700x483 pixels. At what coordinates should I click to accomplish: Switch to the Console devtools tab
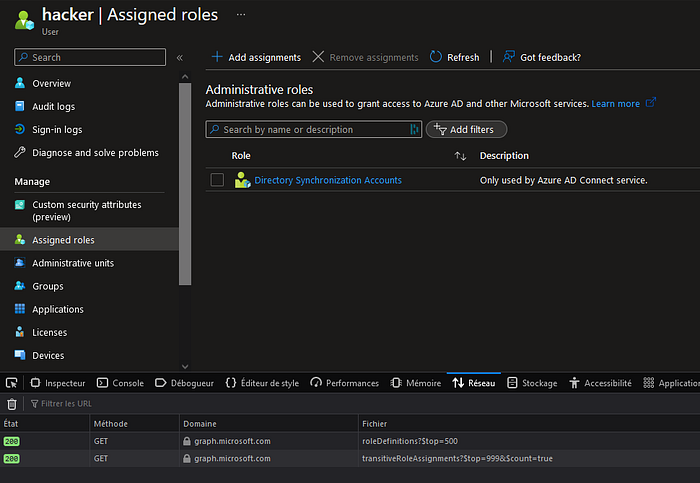(121, 383)
